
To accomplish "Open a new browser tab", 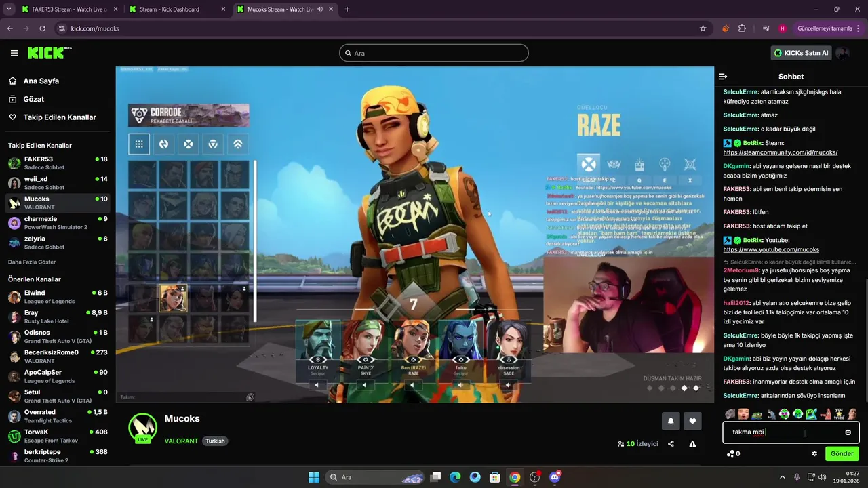I will pyautogui.click(x=347, y=9).
